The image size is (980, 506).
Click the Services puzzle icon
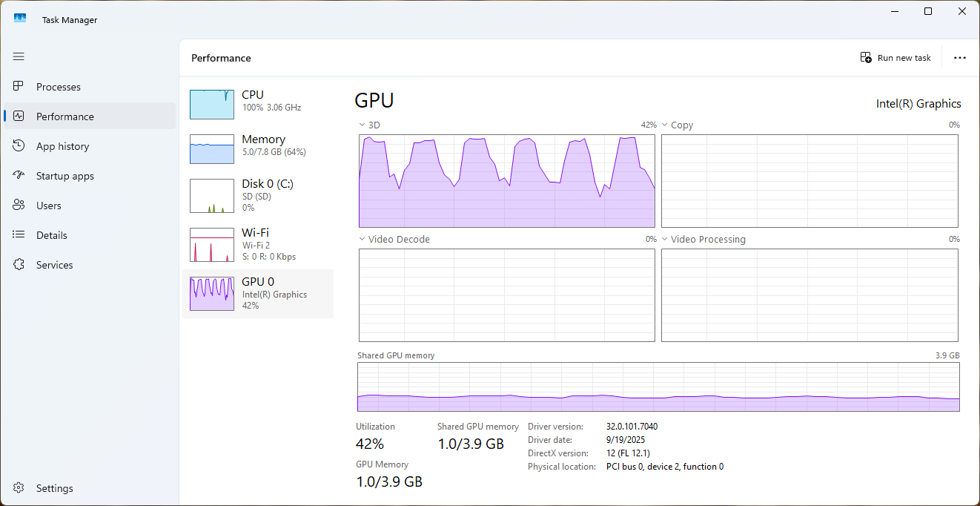(x=19, y=265)
